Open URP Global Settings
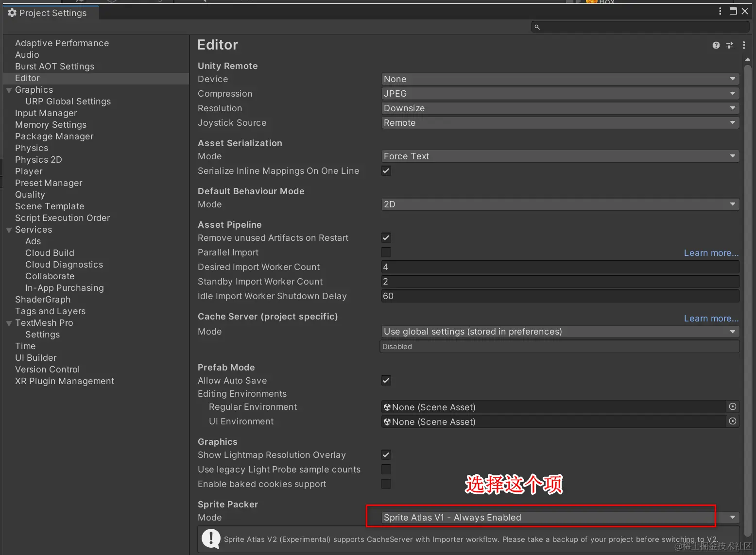Image resolution: width=756 pixels, height=555 pixels. point(68,101)
